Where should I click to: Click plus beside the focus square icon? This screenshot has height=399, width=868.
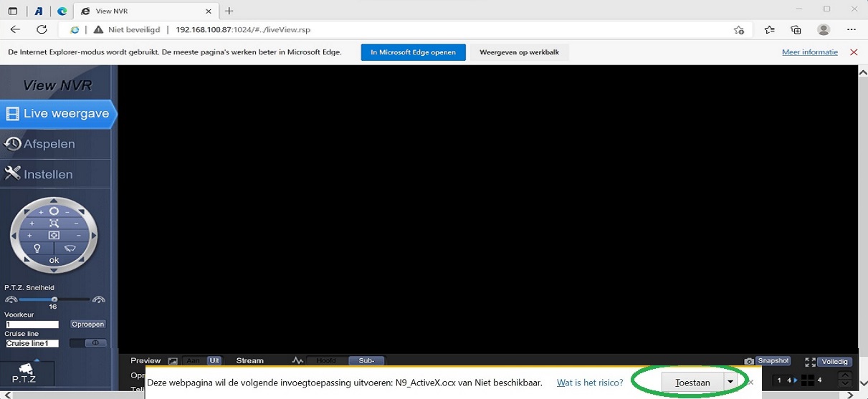29,235
